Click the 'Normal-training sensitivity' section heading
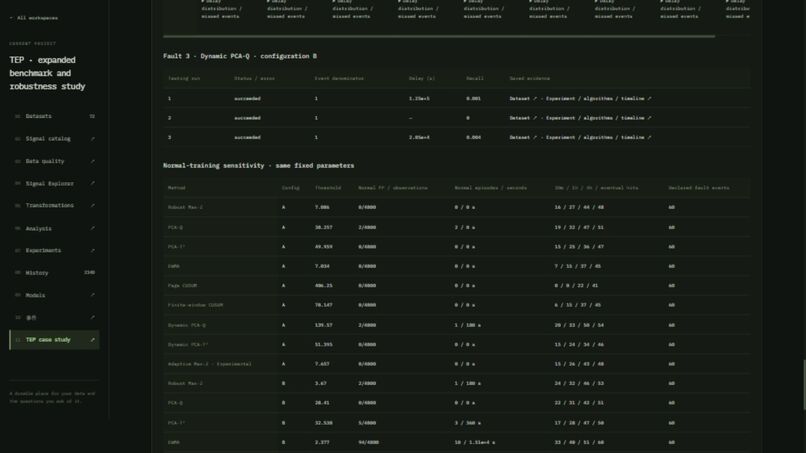Viewport: 806px width, 453px height. tap(258, 166)
